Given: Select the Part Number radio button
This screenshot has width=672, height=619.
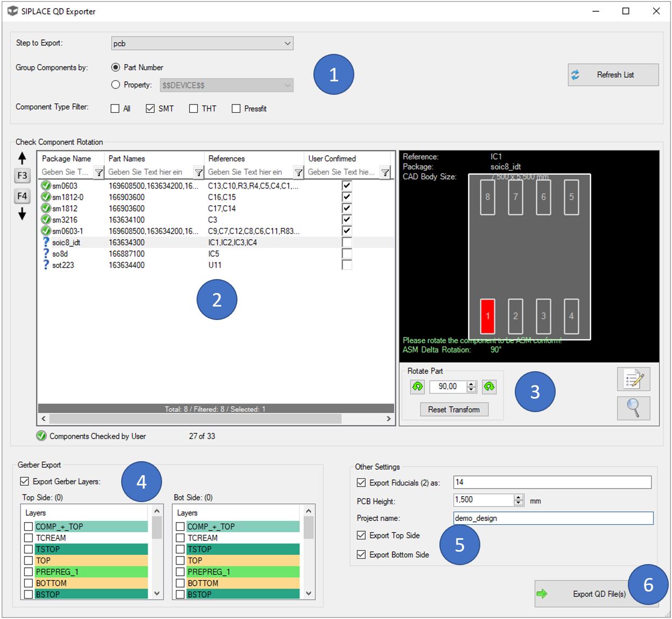Looking at the screenshot, I should coord(115,67).
